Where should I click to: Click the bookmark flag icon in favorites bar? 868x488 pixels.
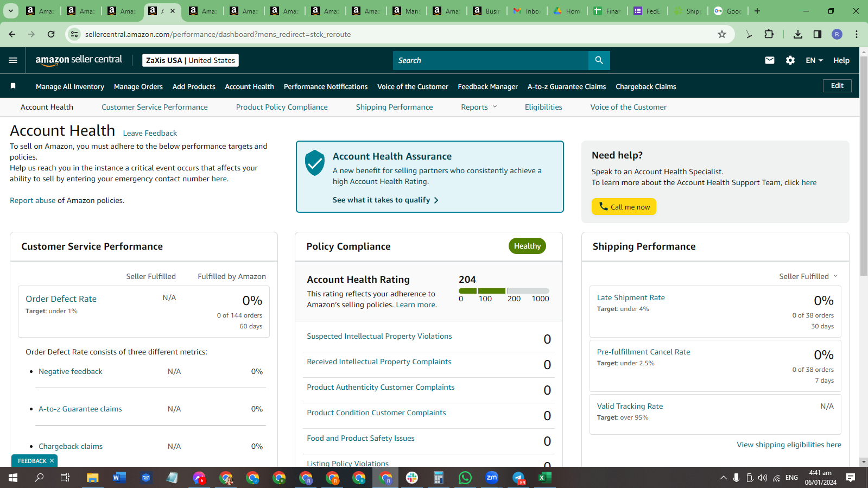[x=13, y=86]
